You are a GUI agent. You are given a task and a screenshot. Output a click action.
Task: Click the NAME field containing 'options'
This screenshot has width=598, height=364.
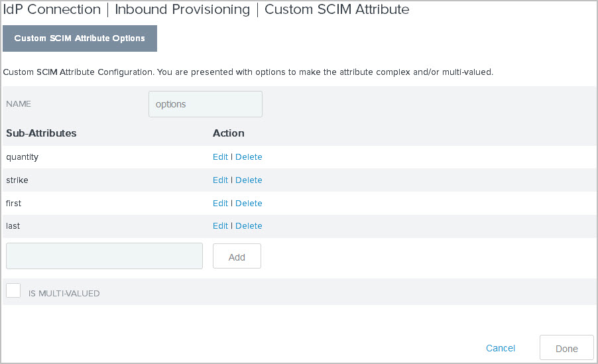[x=205, y=104]
